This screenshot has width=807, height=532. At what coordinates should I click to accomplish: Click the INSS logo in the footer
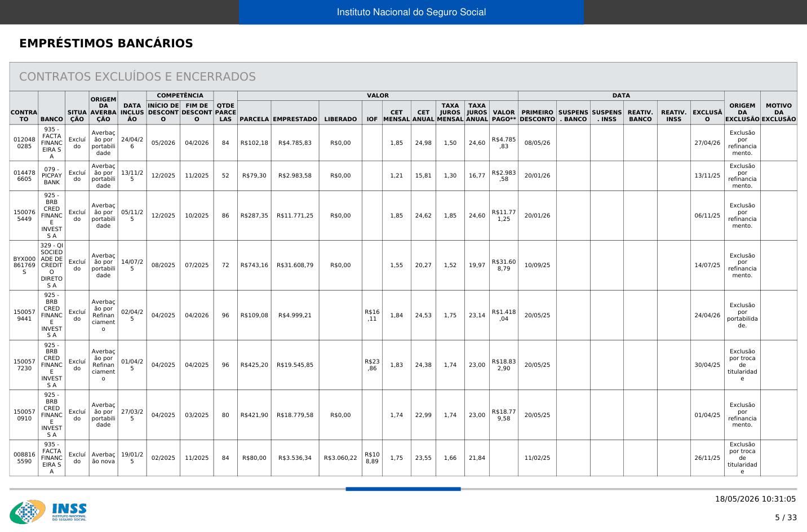[x=48, y=512]
